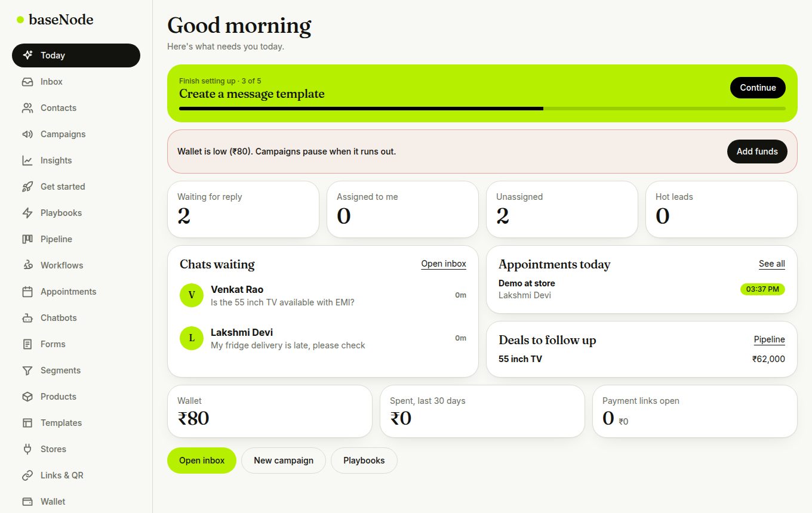Open the Appointments calendar icon
Image resolution: width=812 pixels, height=513 pixels.
click(27, 292)
